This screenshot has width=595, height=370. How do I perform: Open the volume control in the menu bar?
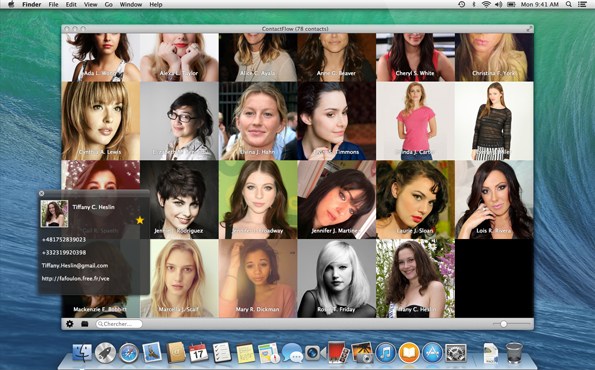point(499,5)
